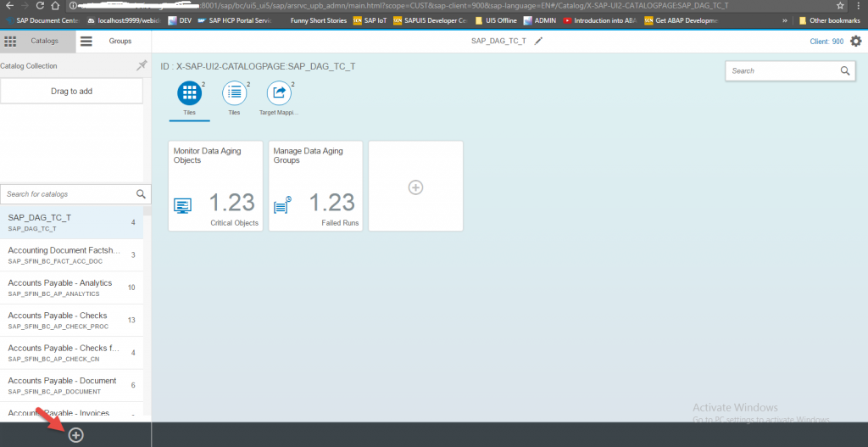This screenshot has width=868, height=447.
Task: Click the browser reload icon
Action: 40,6
